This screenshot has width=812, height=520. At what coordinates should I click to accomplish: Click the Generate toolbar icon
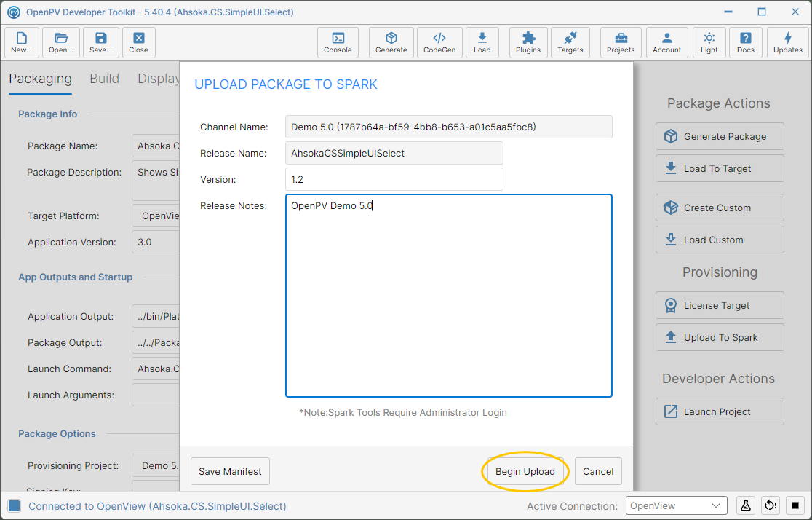click(x=391, y=42)
